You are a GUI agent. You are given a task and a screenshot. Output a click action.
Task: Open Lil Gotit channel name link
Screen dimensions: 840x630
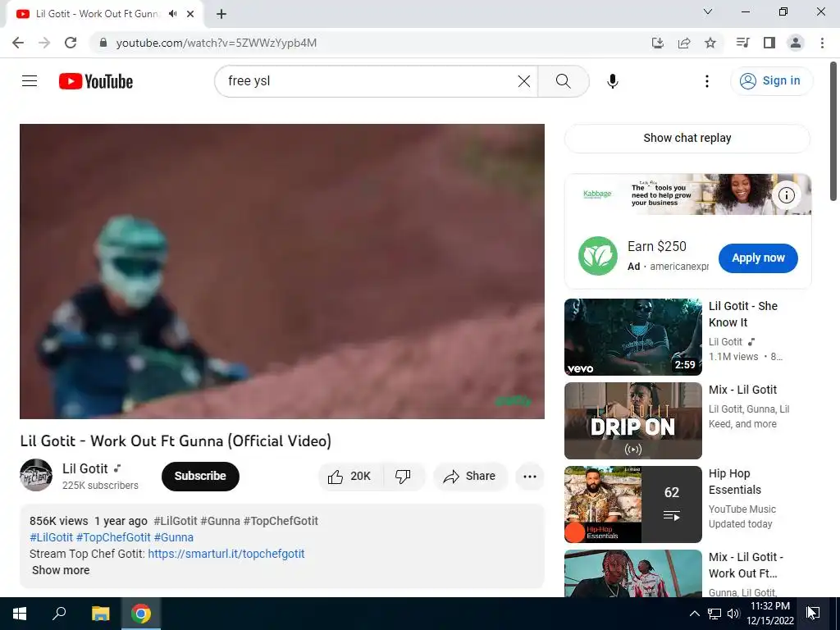(85, 468)
